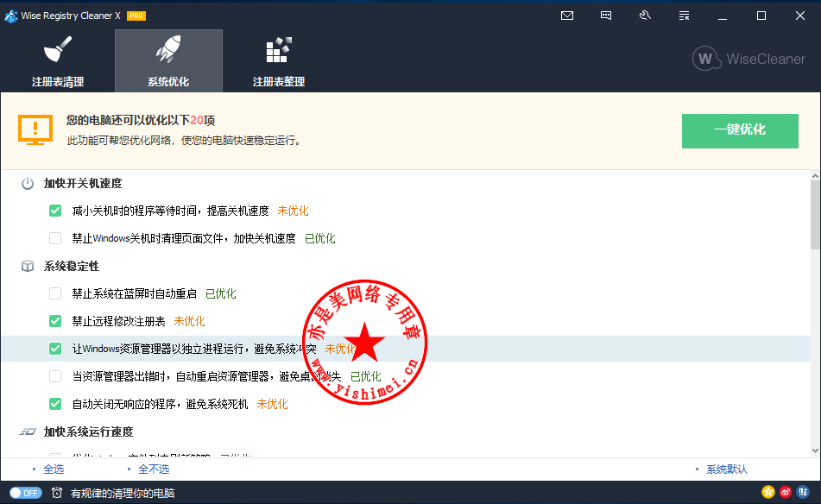Click the scrollbar up arrow
This screenshot has width=821, height=504.
point(815,176)
